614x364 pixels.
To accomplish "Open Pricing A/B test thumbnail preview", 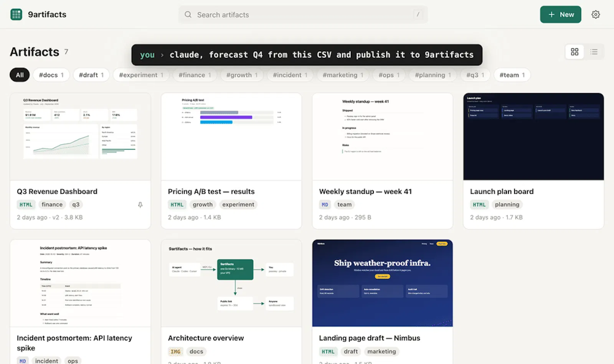I will click(231, 137).
